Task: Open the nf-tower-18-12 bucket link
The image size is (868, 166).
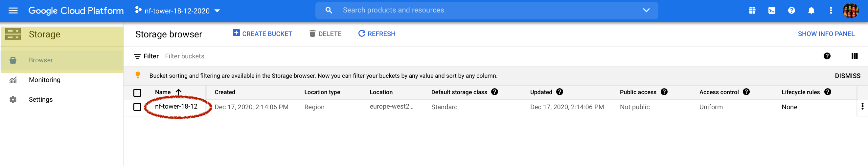Action: (x=176, y=107)
